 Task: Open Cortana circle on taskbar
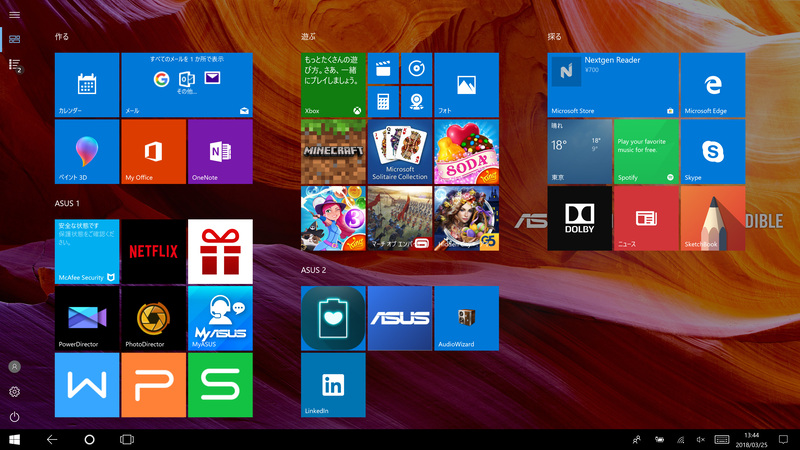click(89, 439)
